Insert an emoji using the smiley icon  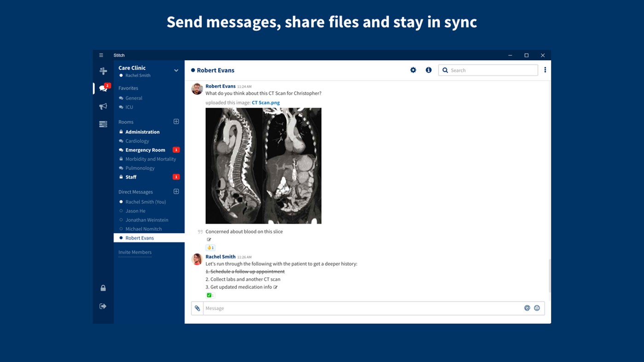[x=537, y=308]
